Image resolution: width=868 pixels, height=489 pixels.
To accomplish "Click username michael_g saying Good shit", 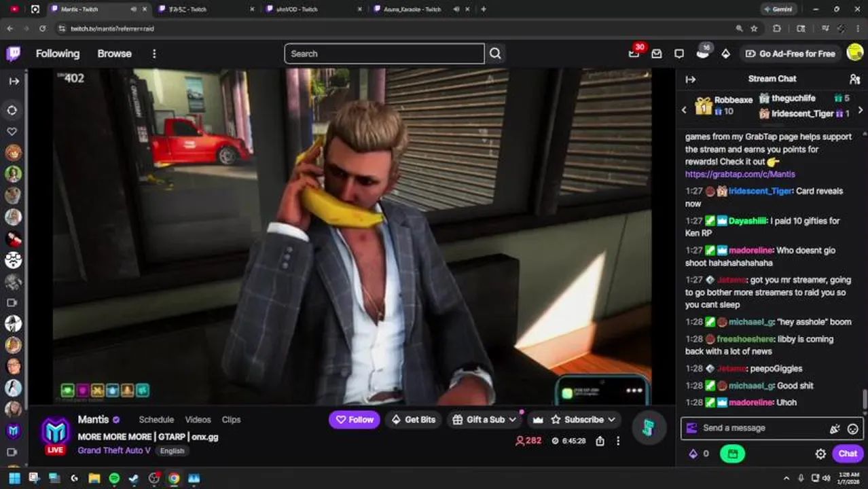I will tap(751, 386).
